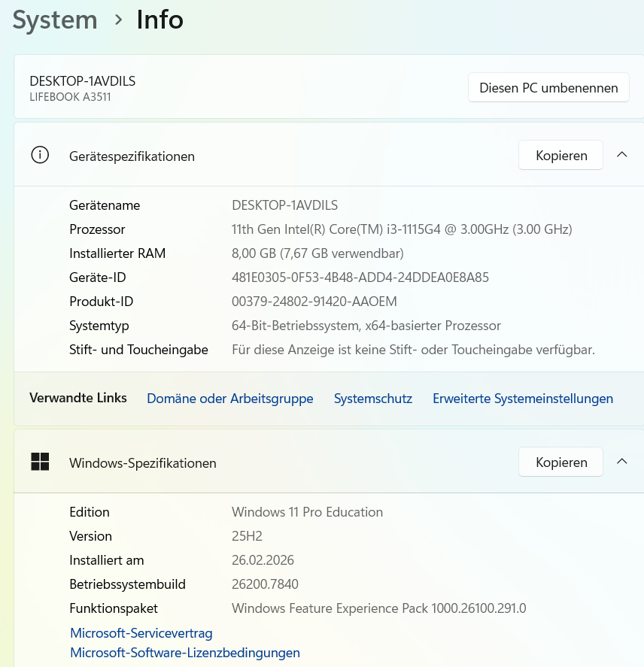644x667 pixels.
Task: Go back to System in breadcrumb
Action: pos(55,20)
